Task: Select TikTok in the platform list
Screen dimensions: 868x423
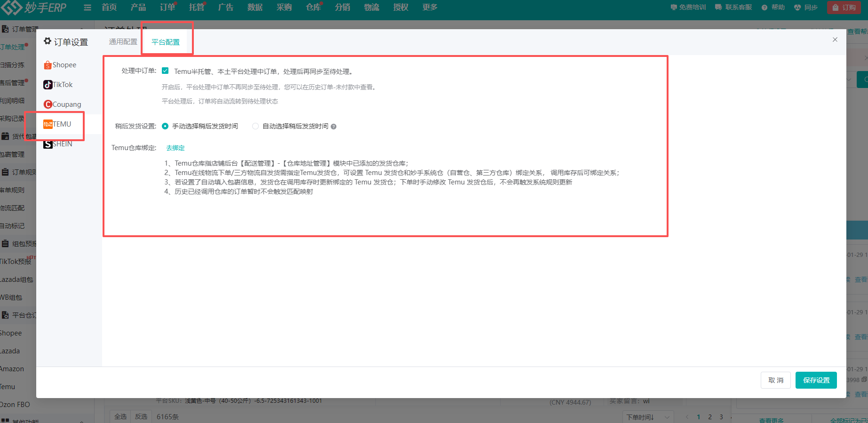Action: point(58,85)
